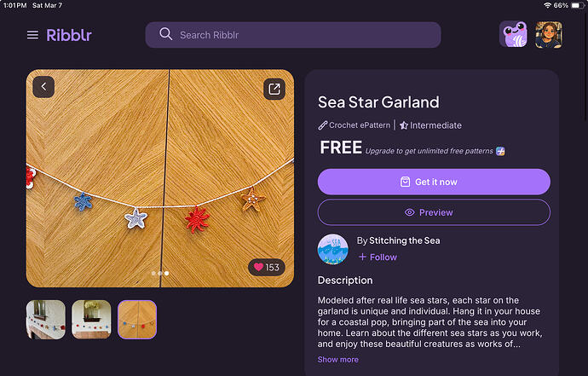Click the search magnifier icon

pyautogui.click(x=166, y=34)
